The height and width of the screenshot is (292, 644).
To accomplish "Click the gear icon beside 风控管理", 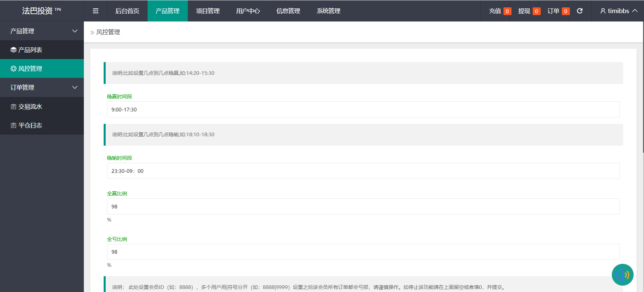I will pyautogui.click(x=13, y=69).
